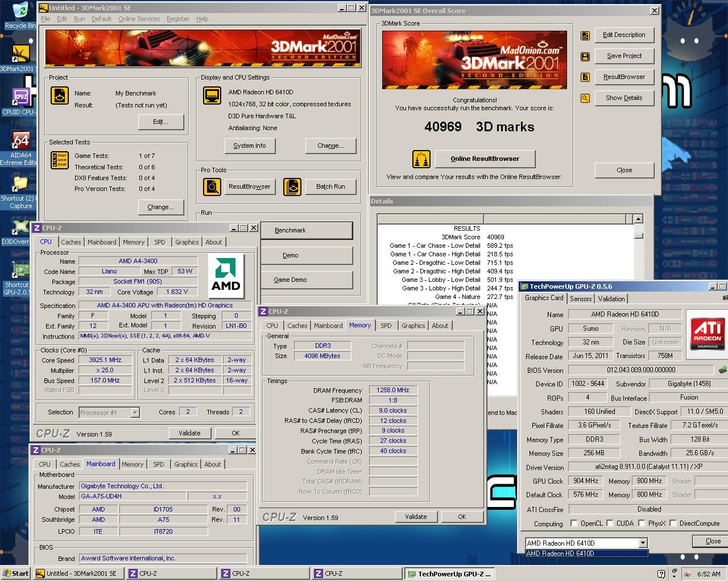Open the Recycle Bin desktop icon
This screenshot has width=728, height=582.
20,15
